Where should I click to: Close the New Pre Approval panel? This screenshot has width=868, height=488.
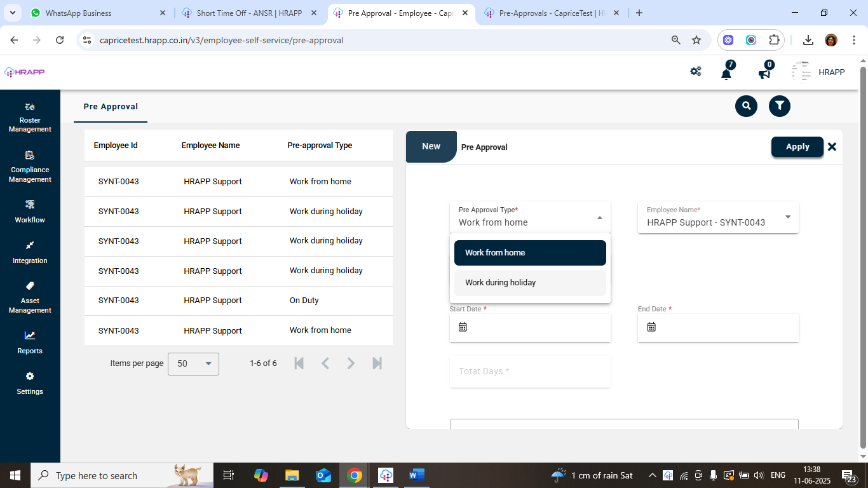tap(832, 147)
